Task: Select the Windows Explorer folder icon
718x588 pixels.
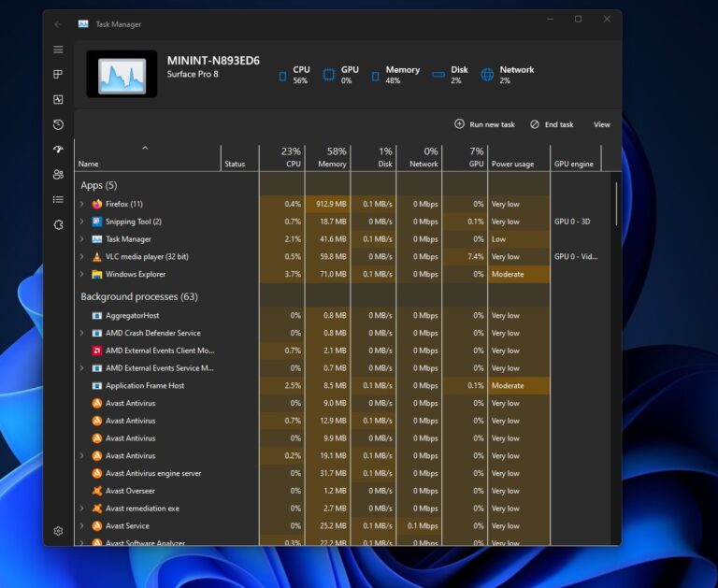Action: [x=96, y=274]
